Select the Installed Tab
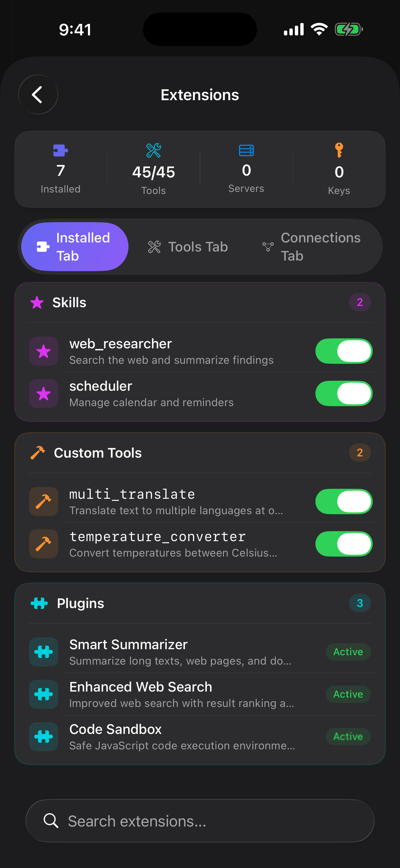 click(75, 247)
